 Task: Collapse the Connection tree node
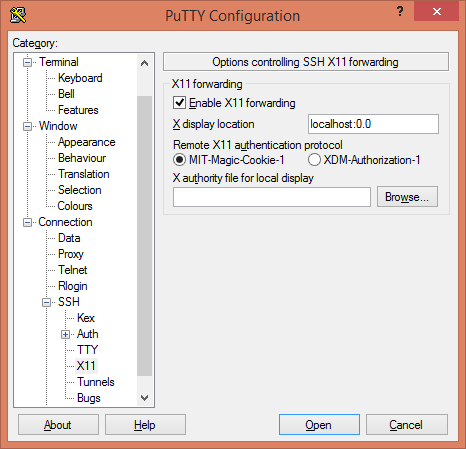point(28,222)
